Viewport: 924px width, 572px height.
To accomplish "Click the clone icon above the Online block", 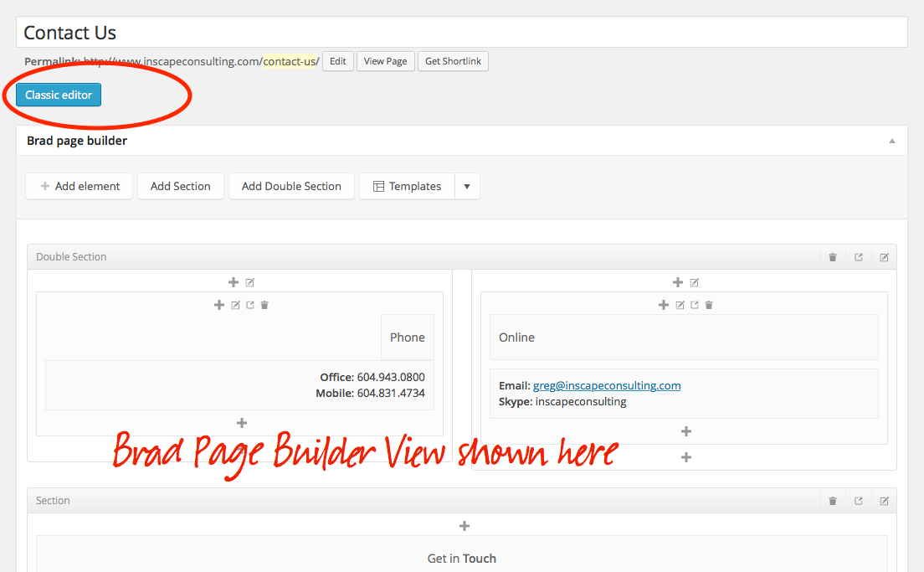I will click(x=695, y=305).
